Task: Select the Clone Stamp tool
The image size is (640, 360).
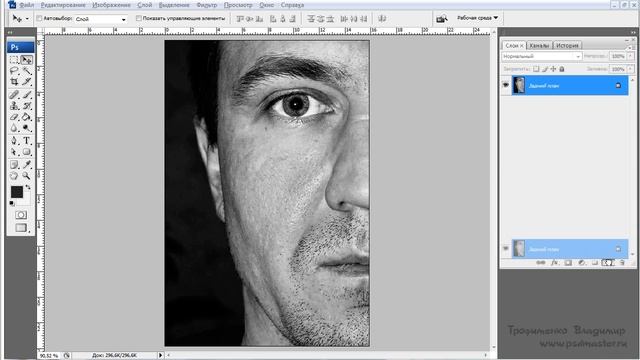Action: pyautogui.click(x=14, y=106)
